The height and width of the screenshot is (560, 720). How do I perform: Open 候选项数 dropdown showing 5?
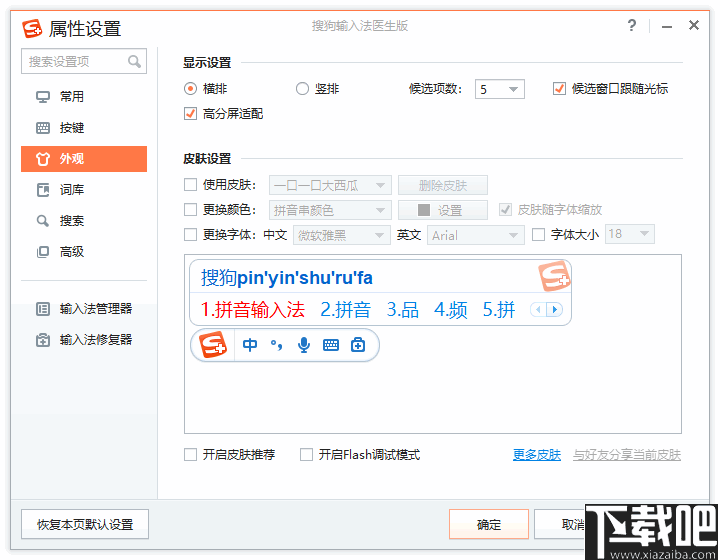(x=500, y=89)
